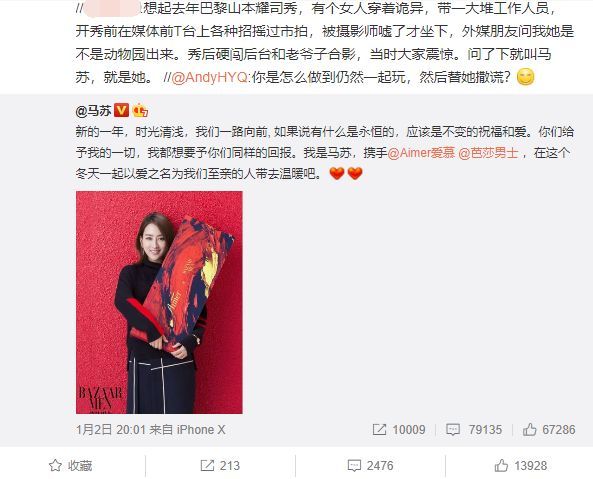Viewport: 593px width, 479px height.
Task: Click the 13928 like count
Action: pyautogui.click(x=529, y=466)
